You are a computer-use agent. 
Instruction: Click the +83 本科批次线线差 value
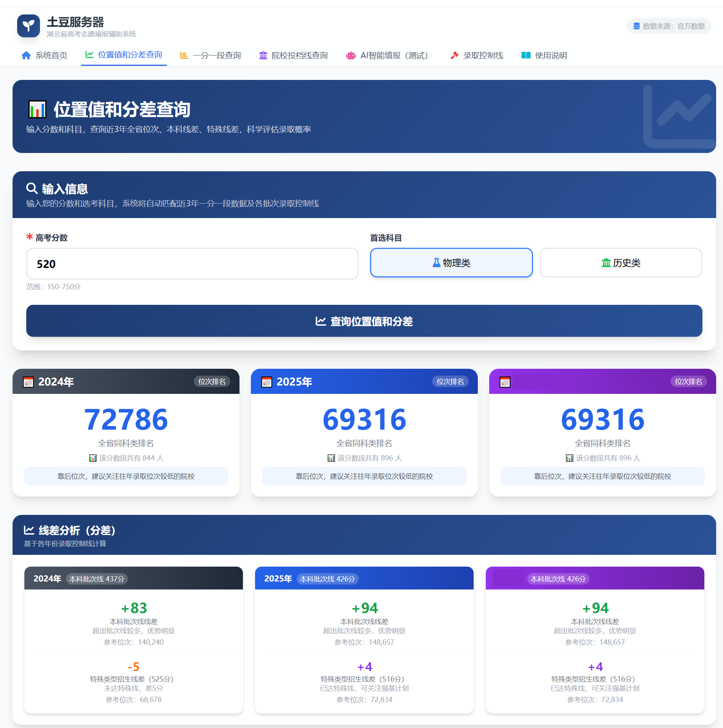[x=134, y=608]
